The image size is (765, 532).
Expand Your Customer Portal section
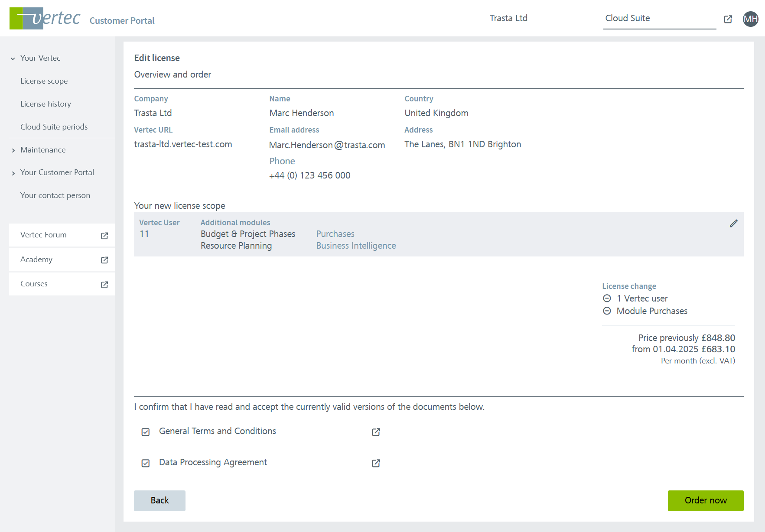tap(13, 173)
